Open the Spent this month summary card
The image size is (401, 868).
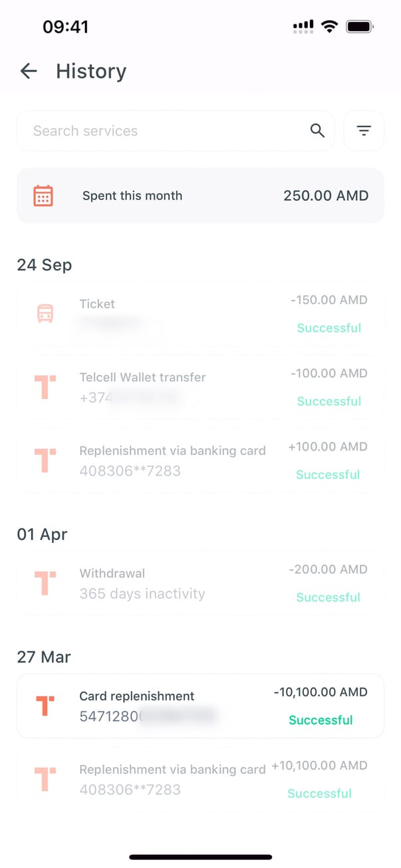coord(200,196)
